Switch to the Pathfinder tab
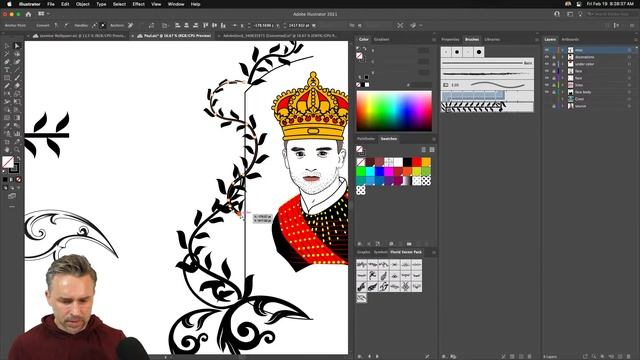Viewport: 640px width, 360px height. pyautogui.click(x=366, y=139)
